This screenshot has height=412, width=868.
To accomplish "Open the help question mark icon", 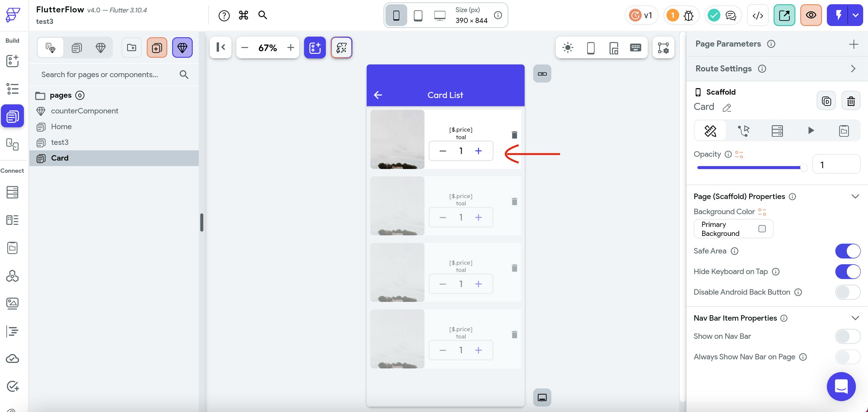I will pyautogui.click(x=224, y=15).
